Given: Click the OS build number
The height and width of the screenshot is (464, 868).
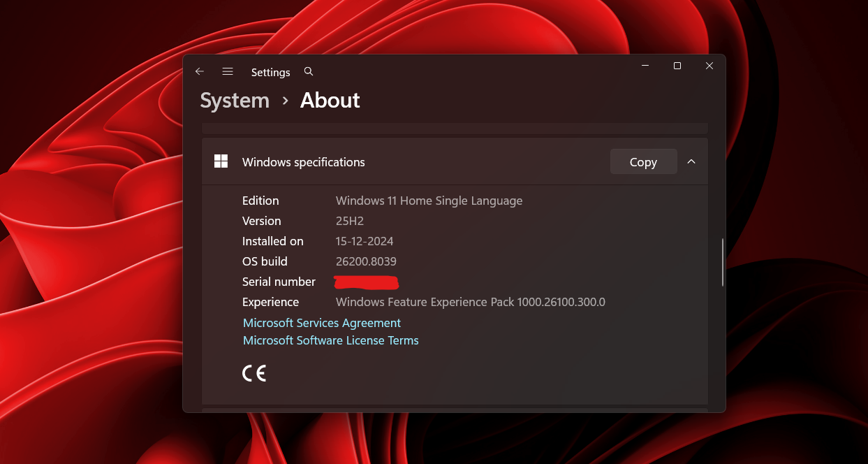Looking at the screenshot, I should [366, 261].
